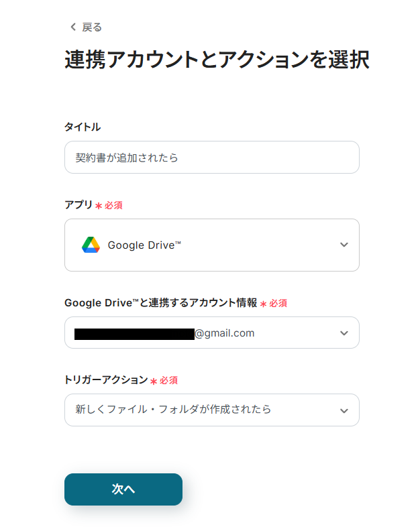Open the account dropdown chevron
This screenshot has height=529, width=420.
[x=344, y=333]
